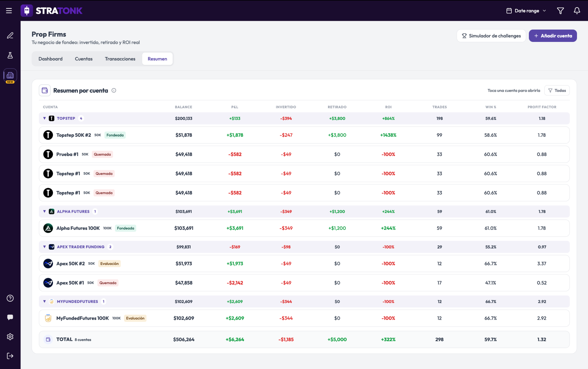Viewport: 588px width, 369px height.
Task: Open the settings gear in sidebar
Action: point(10,337)
